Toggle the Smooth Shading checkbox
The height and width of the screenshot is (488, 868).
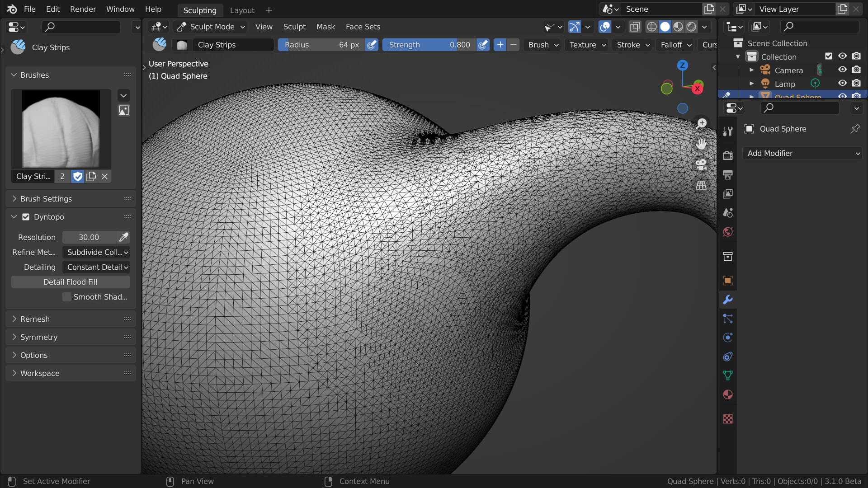pos(66,297)
